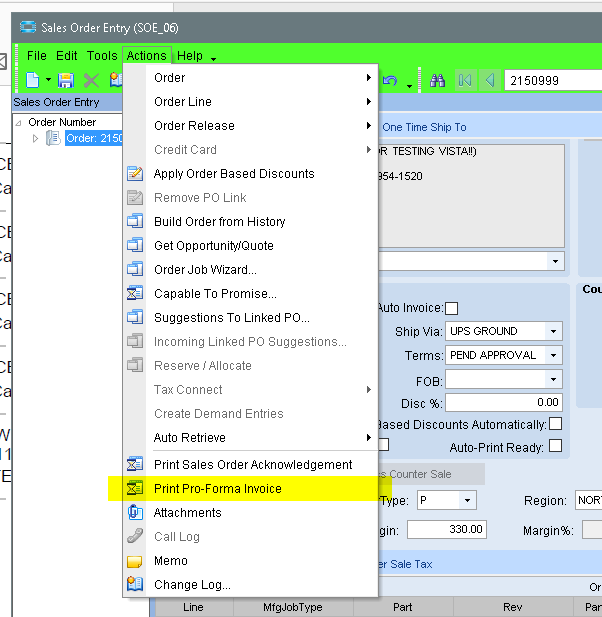Click the Get Opportunity/Quote icon

point(135,245)
